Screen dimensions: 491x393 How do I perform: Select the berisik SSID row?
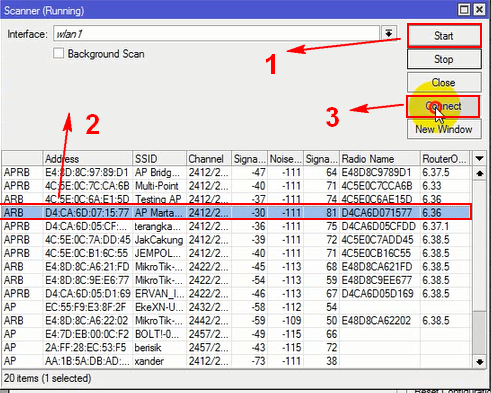click(x=236, y=348)
